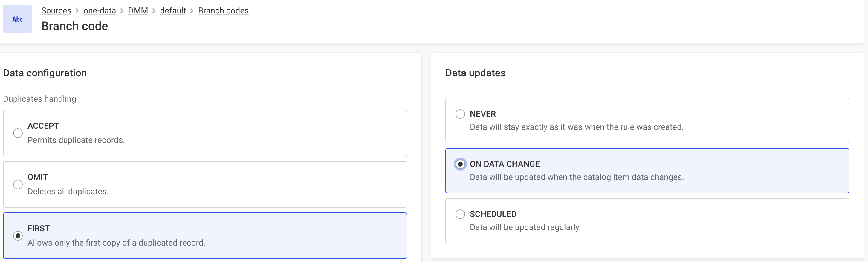Navigate to one-data via breadcrumb
This screenshot has width=868, height=262.
100,10
